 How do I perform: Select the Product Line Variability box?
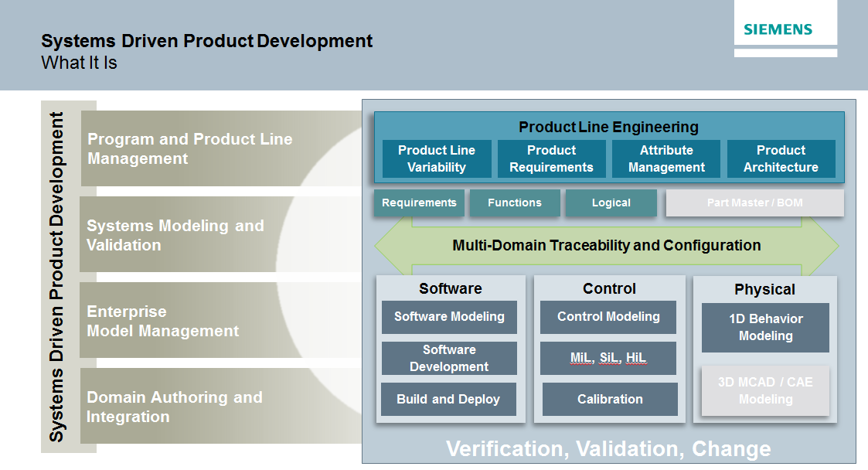click(437, 158)
